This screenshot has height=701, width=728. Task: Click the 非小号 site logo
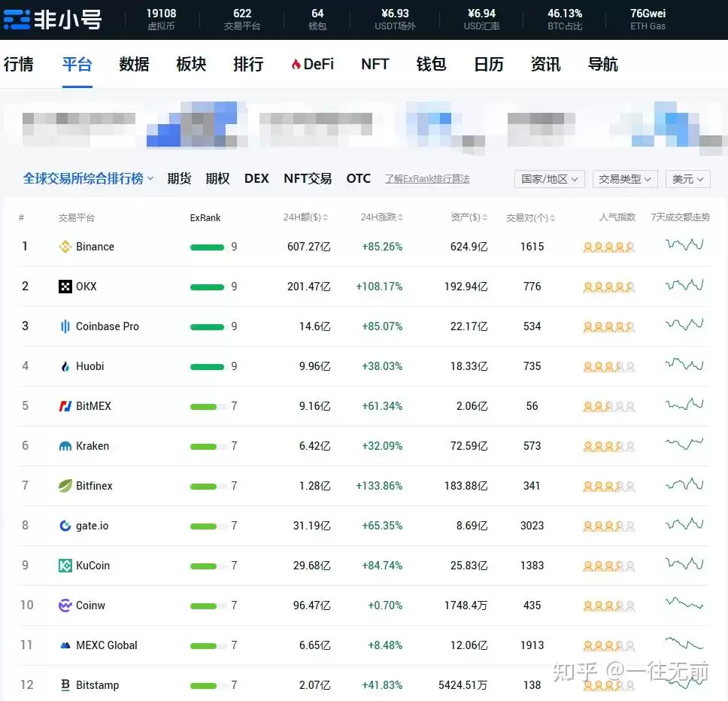(53, 20)
